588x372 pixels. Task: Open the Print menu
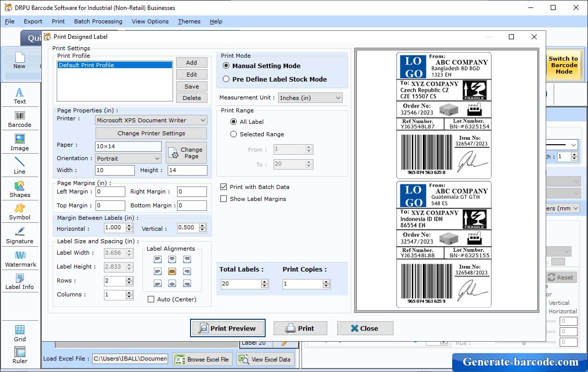pyautogui.click(x=58, y=21)
